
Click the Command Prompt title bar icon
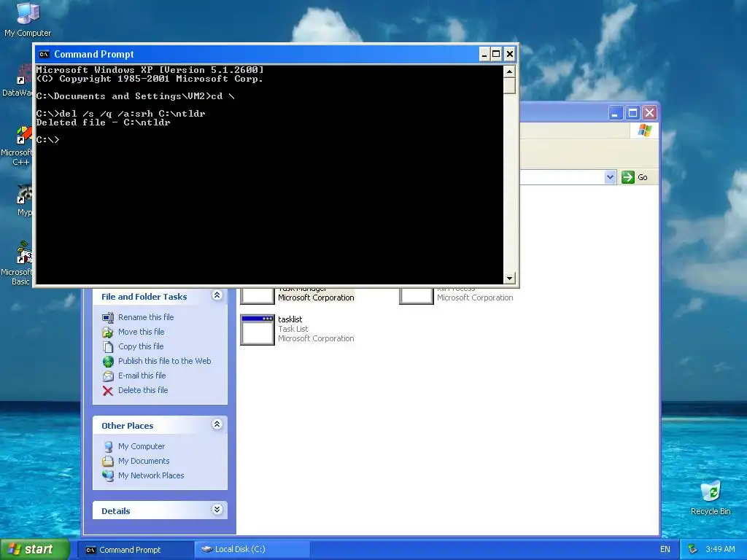(44, 54)
